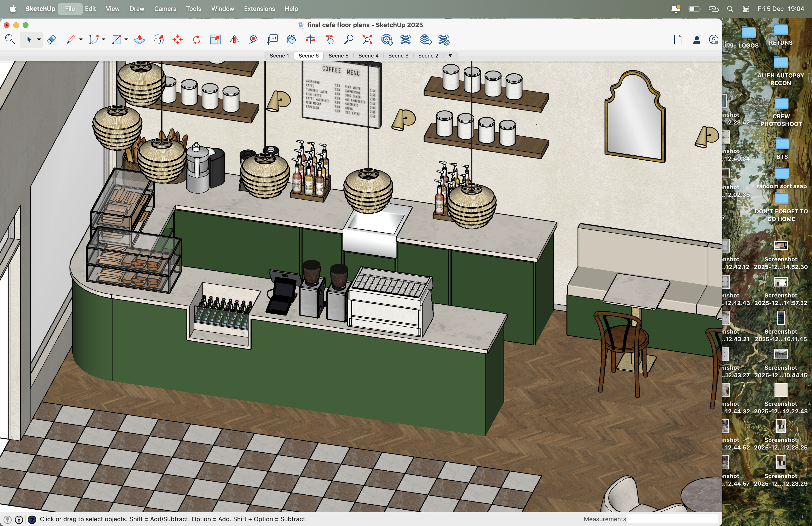
Task: Open the Extensions menu
Action: [259, 9]
